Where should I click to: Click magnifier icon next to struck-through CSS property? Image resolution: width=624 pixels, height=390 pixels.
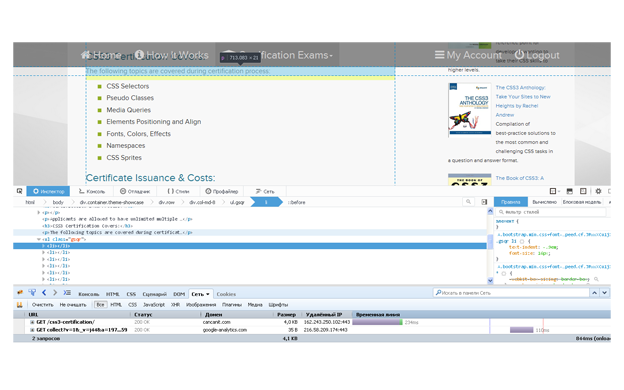pyautogui.click(x=596, y=279)
